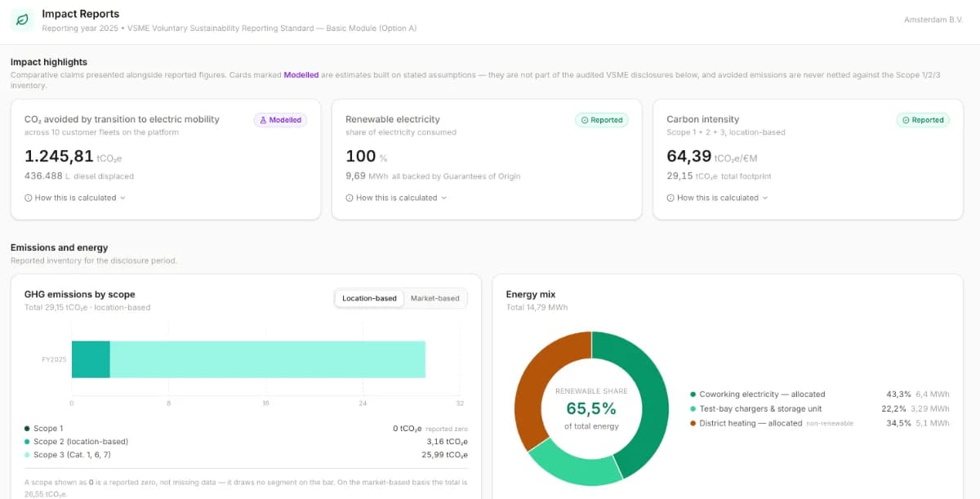This screenshot has height=499, width=980.
Task: Click the Scope 2 (location-based) legend dot
Action: (x=27, y=441)
